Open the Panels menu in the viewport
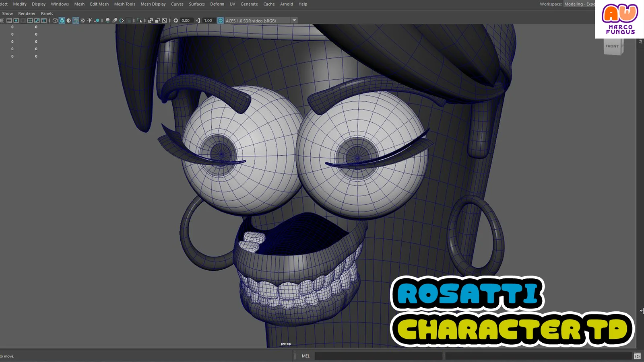This screenshot has width=644, height=362. pyautogui.click(x=47, y=13)
